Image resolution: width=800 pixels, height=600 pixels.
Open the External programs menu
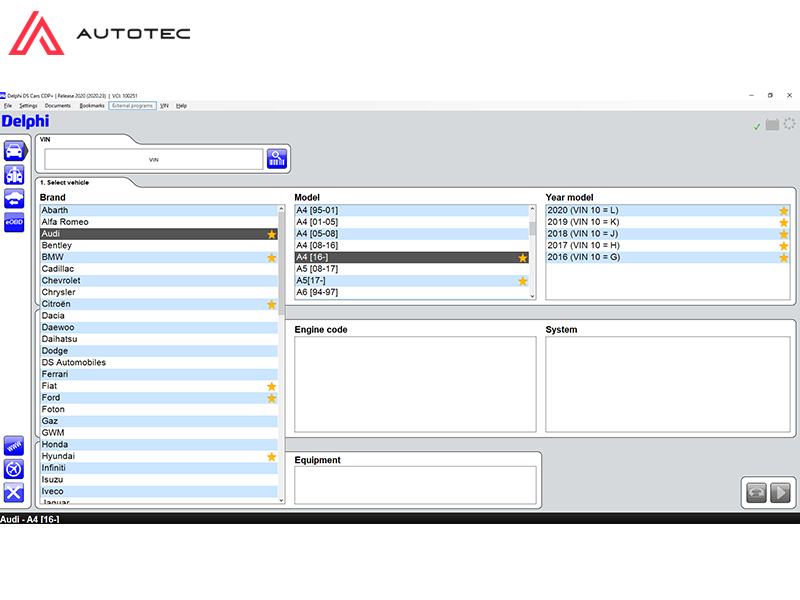click(133, 106)
